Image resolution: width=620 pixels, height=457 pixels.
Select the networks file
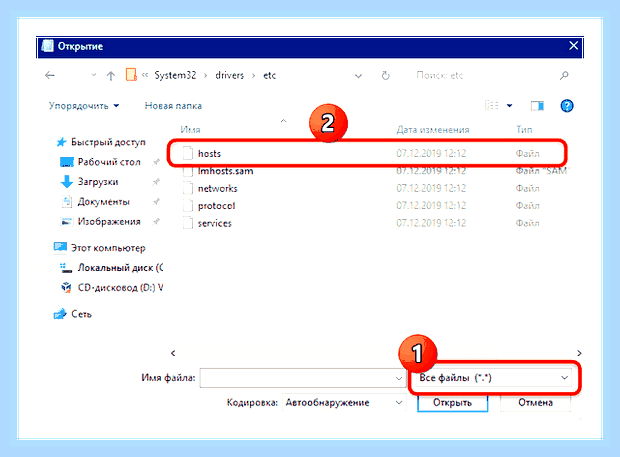tap(375, 188)
